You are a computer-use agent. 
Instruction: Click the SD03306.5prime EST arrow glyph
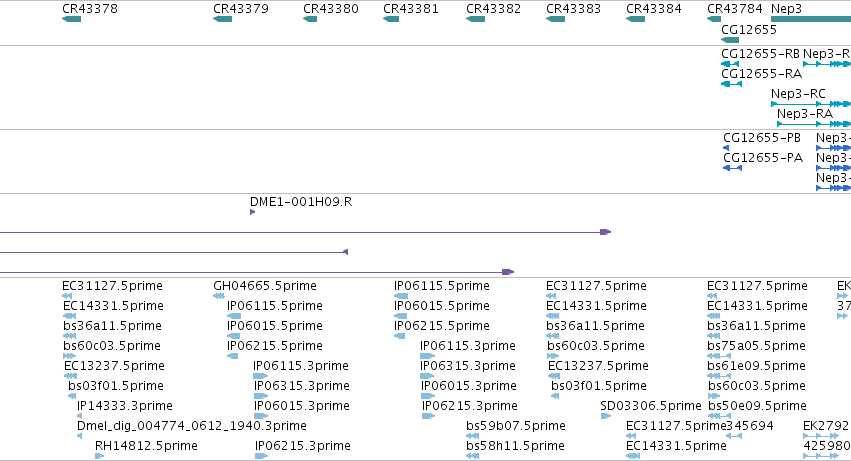click(x=606, y=416)
